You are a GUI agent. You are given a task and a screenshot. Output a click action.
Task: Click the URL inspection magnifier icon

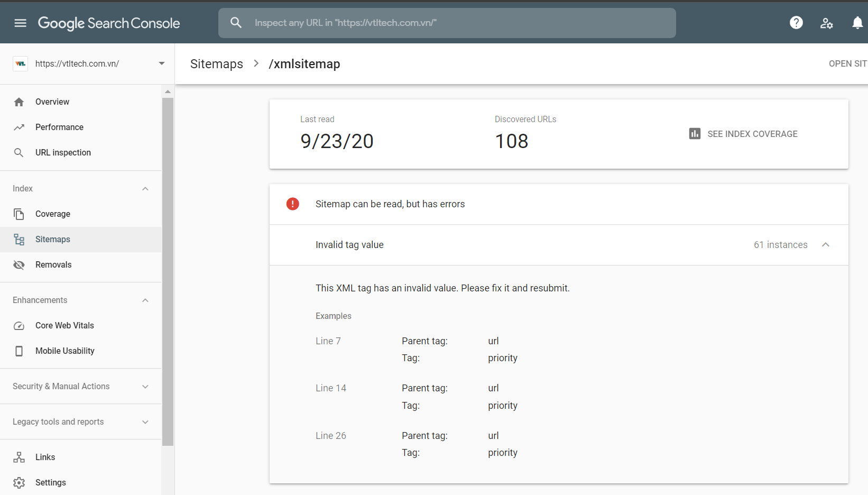coord(19,153)
